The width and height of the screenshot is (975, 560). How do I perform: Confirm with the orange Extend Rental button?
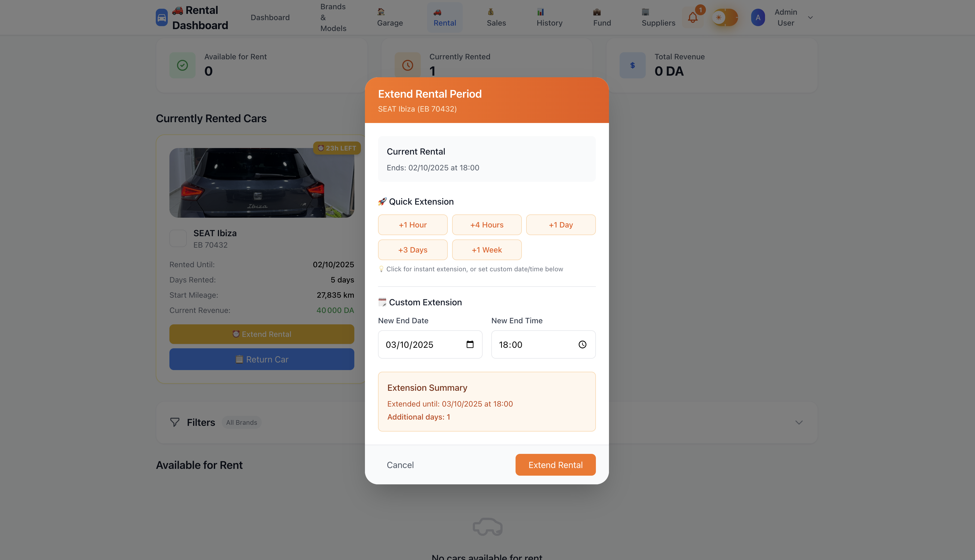coord(555,464)
